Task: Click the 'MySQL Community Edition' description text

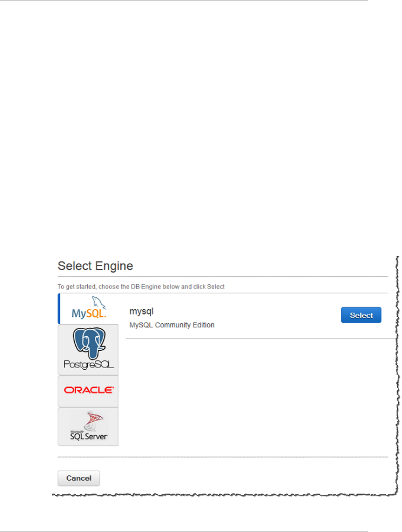Action: (172, 325)
